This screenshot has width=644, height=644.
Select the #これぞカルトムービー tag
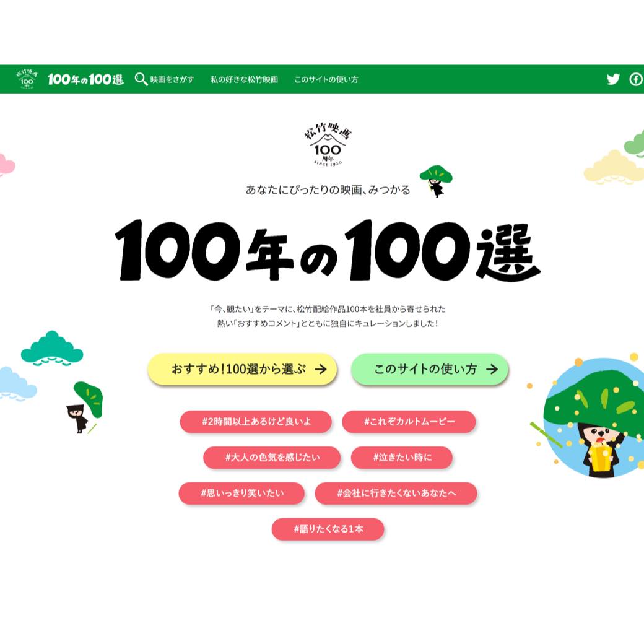pyautogui.click(x=409, y=422)
